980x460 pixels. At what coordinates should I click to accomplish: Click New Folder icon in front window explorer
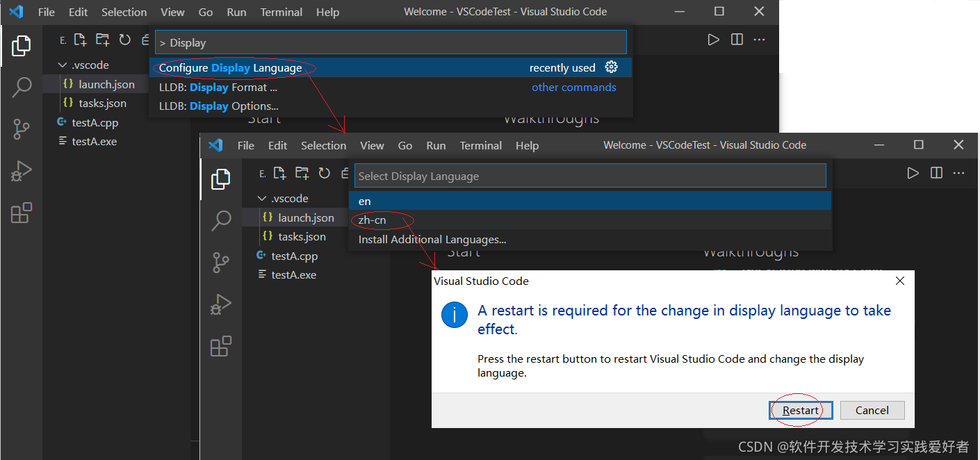[x=302, y=173]
